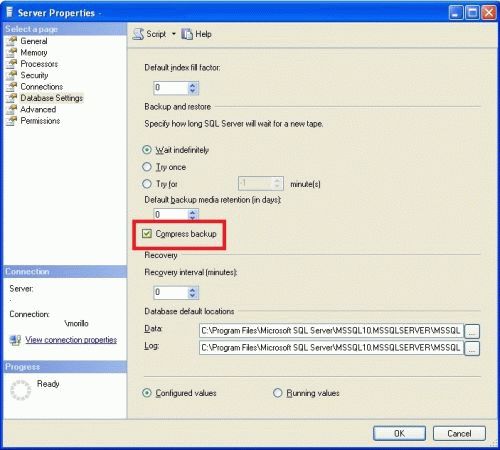Open Help from the toolbar icon
Screen dimensions: 500x450
[x=187, y=34]
